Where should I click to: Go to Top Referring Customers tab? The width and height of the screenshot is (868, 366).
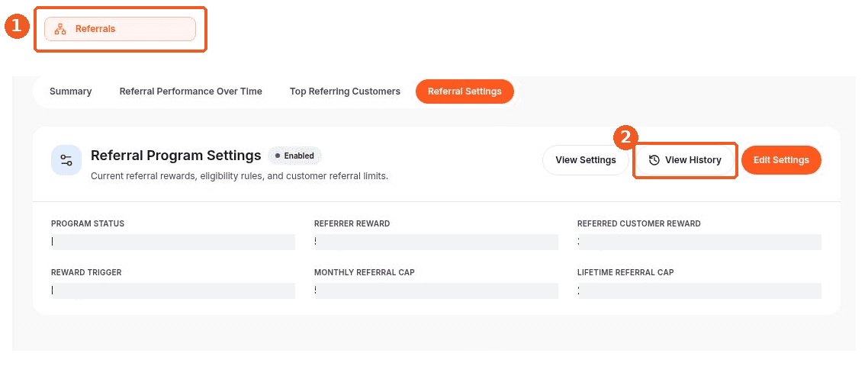pyautogui.click(x=345, y=91)
